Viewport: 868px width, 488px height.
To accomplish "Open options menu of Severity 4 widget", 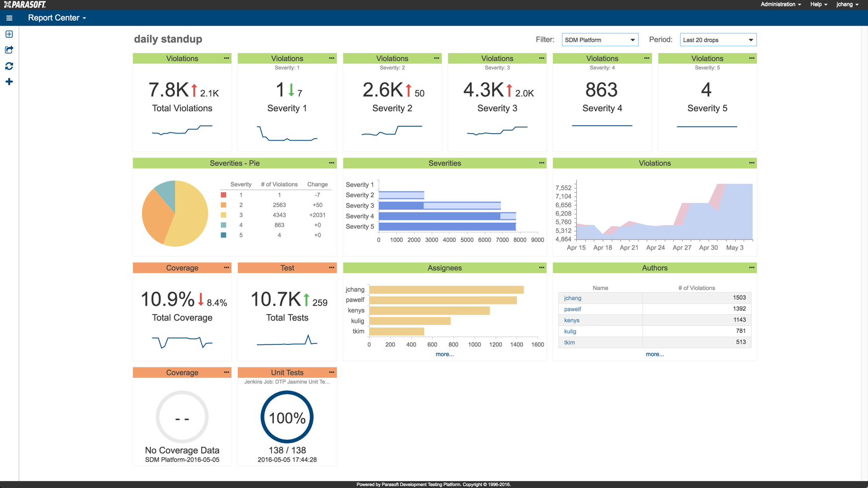I will click(647, 58).
